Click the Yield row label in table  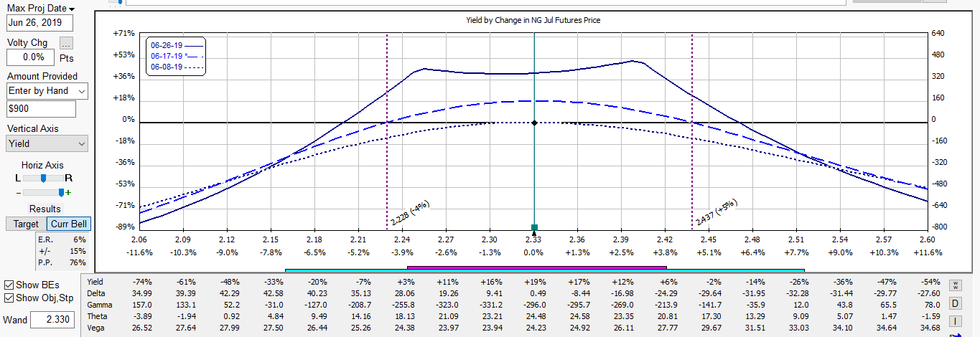(x=95, y=282)
